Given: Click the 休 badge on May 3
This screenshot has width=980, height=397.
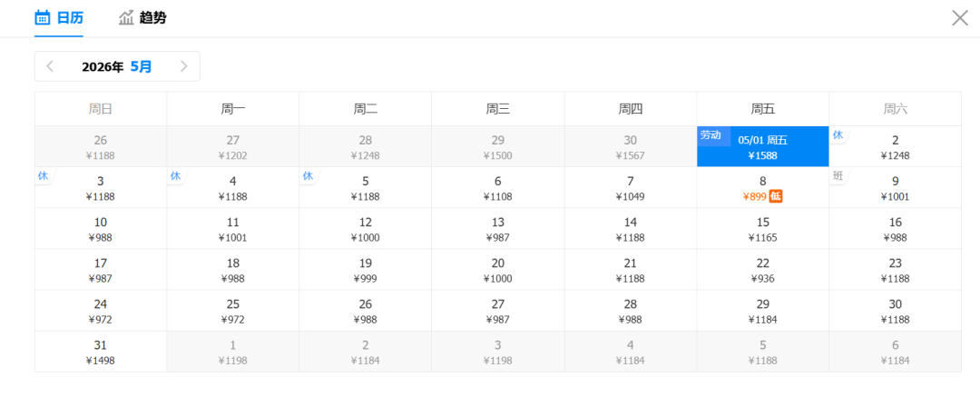Looking at the screenshot, I should coord(43,175).
